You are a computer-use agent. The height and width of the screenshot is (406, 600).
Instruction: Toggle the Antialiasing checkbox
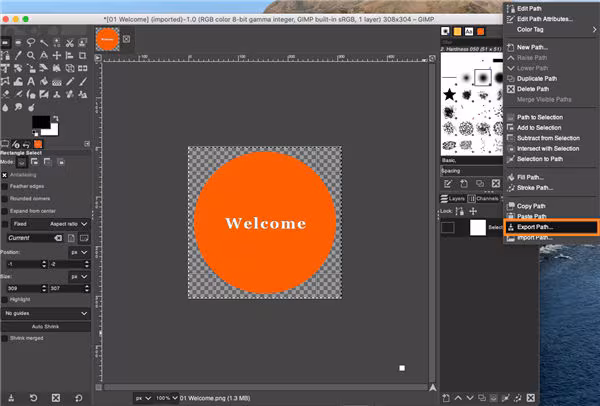tap(5, 175)
